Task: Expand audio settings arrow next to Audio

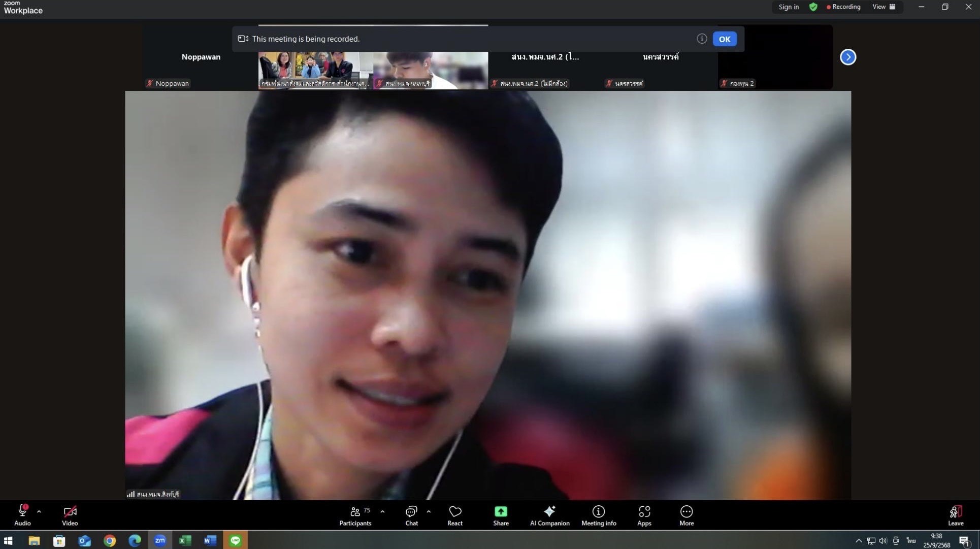Action: pos(39,511)
